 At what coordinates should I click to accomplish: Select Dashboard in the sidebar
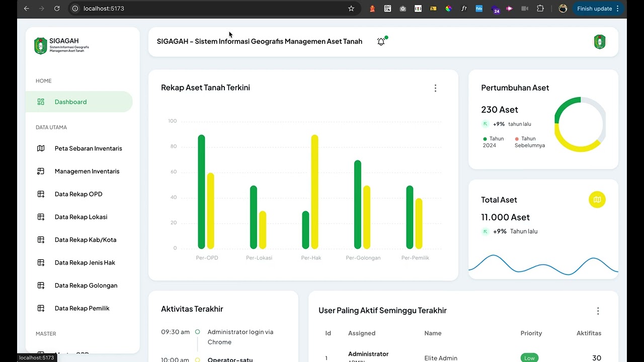click(x=79, y=102)
